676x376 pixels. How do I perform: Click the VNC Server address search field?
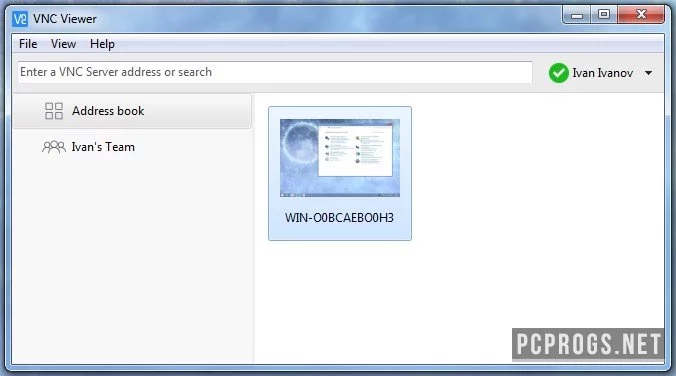pos(275,72)
